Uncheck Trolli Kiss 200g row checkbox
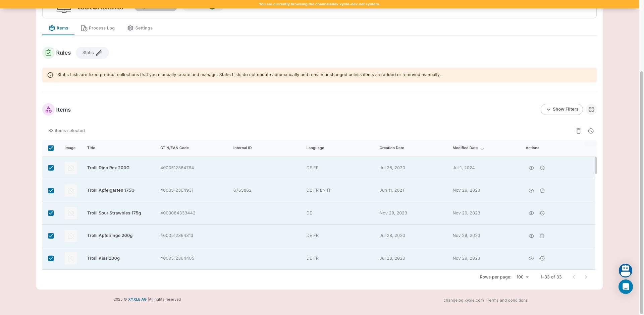 [51, 258]
